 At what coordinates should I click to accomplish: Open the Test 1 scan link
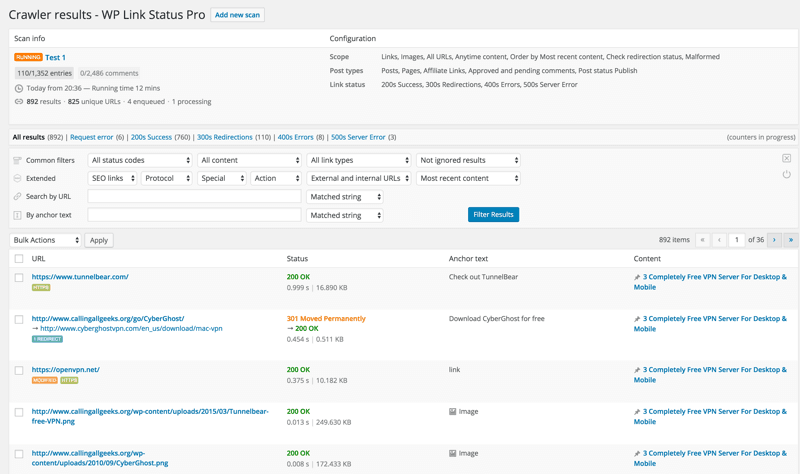tap(55, 58)
